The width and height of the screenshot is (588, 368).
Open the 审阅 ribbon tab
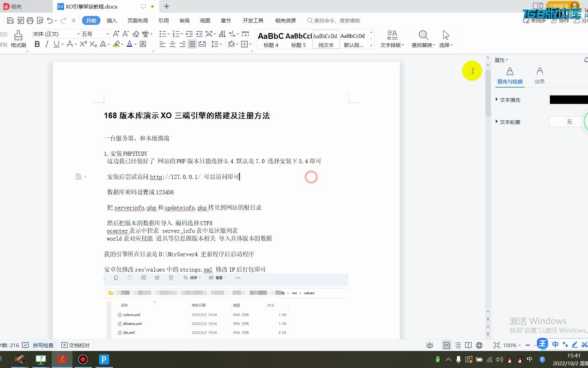pos(184,20)
